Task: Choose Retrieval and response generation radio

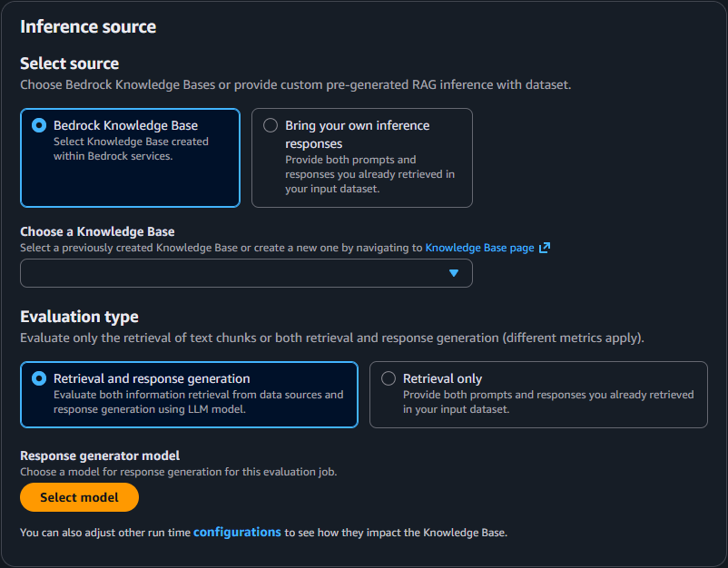Action: click(39, 378)
